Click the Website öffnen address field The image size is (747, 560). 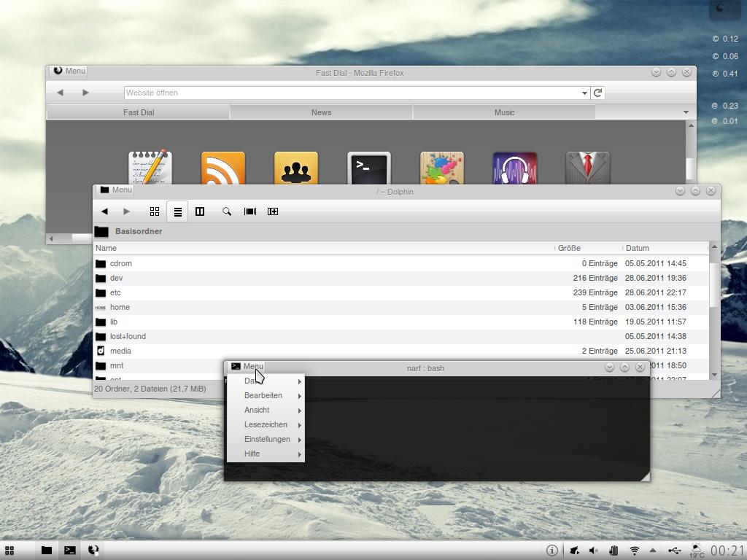352,93
